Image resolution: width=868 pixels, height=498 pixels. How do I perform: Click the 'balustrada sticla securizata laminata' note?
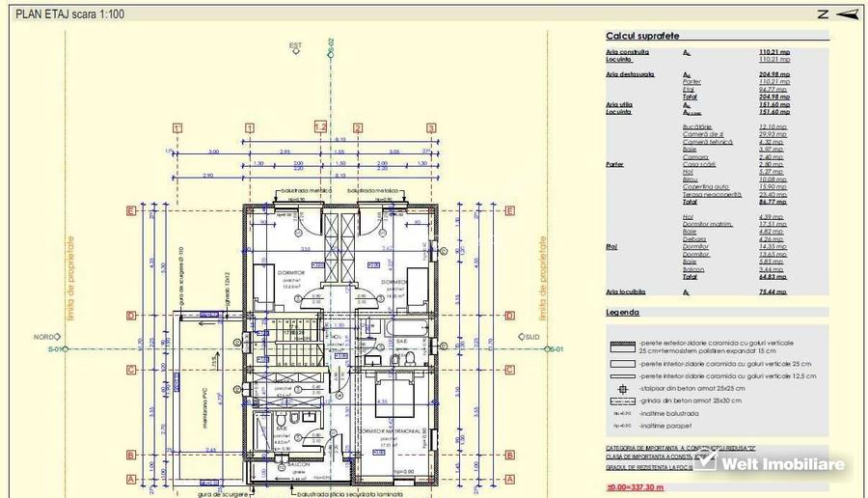(350, 493)
